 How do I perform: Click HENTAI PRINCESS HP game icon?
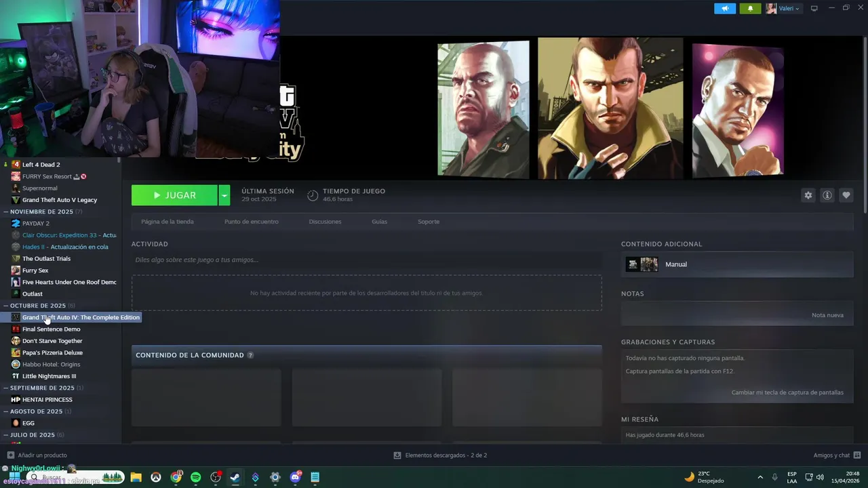16,400
